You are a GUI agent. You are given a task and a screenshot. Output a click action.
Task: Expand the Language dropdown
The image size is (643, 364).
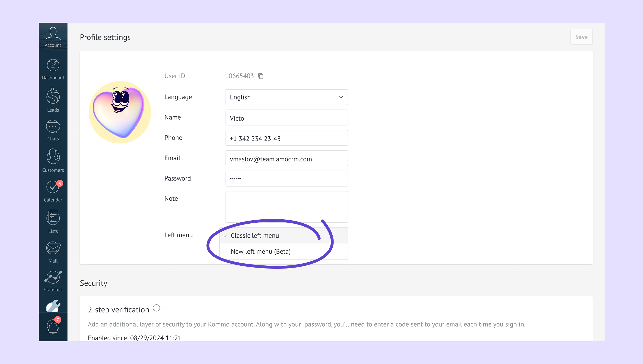click(287, 97)
